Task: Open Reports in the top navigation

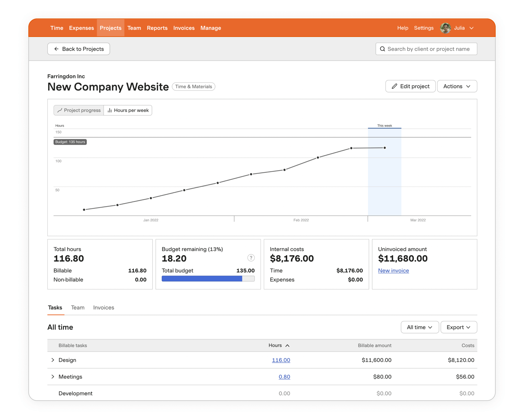Action: (x=157, y=28)
